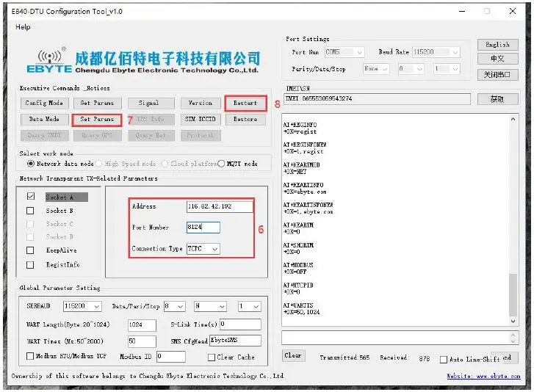Click the 获取 button next to IMEI

click(x=497, y=99)
